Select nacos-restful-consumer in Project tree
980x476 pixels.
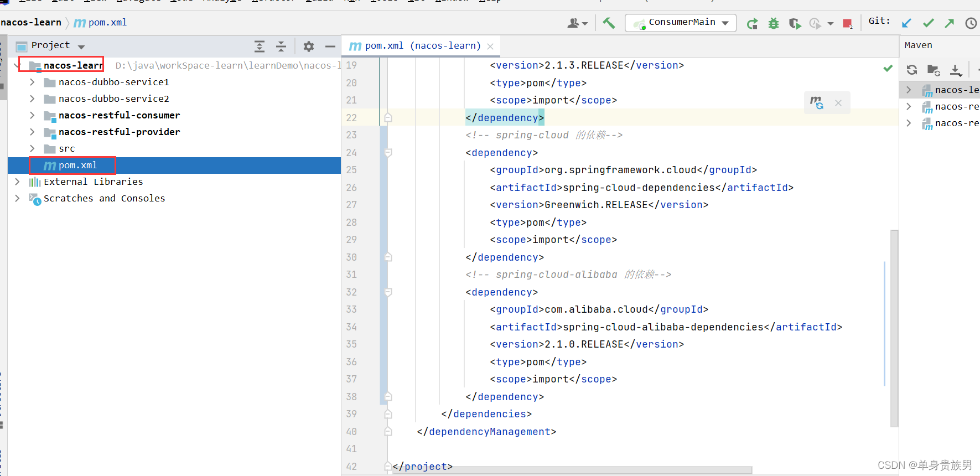119,115
